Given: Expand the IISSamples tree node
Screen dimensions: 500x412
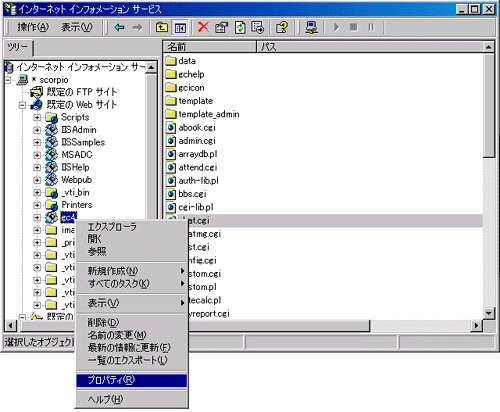Looking at the screenshot, I should pos(37,142).
